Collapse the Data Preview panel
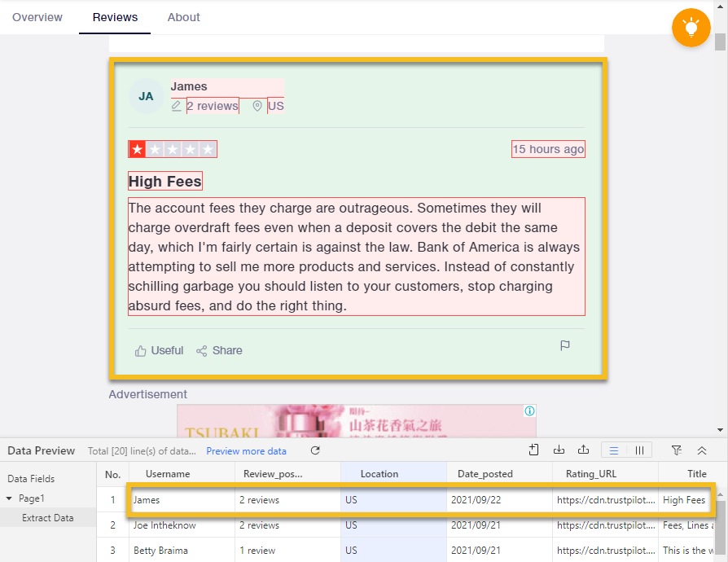 tap(702, 450)
